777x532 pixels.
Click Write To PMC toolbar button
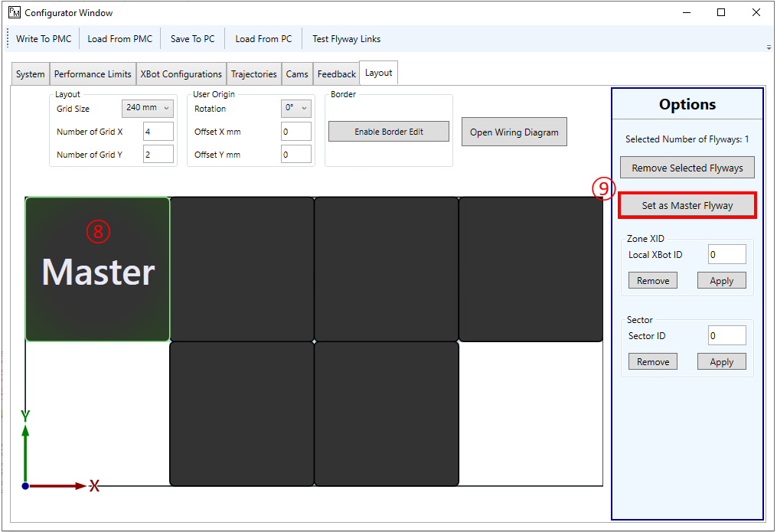point(44,39)
